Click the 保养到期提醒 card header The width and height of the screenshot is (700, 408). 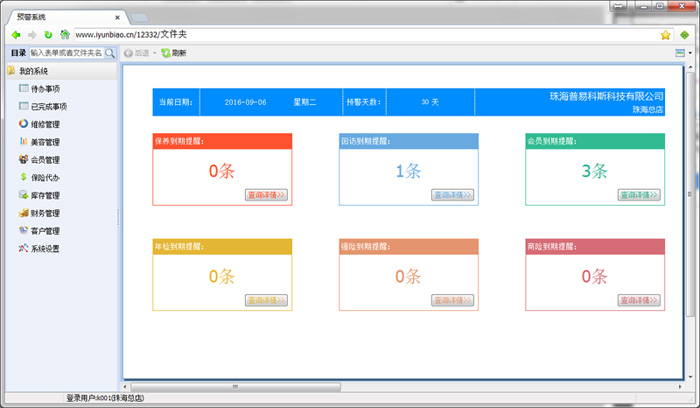[x=222, y=141]
